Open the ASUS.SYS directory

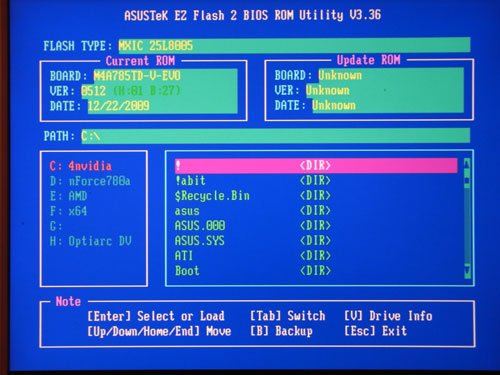point(253,241)
